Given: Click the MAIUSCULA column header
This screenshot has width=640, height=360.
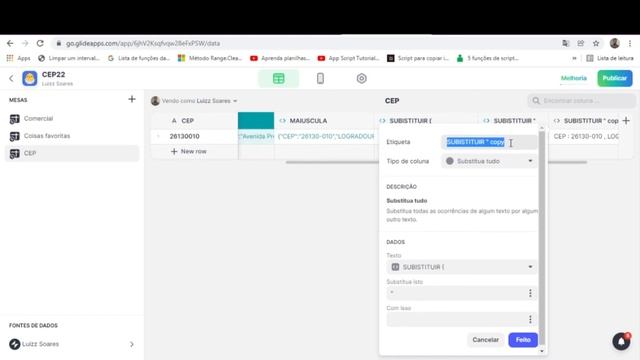Looking at the screenshot, I should (x=324, y=121).
